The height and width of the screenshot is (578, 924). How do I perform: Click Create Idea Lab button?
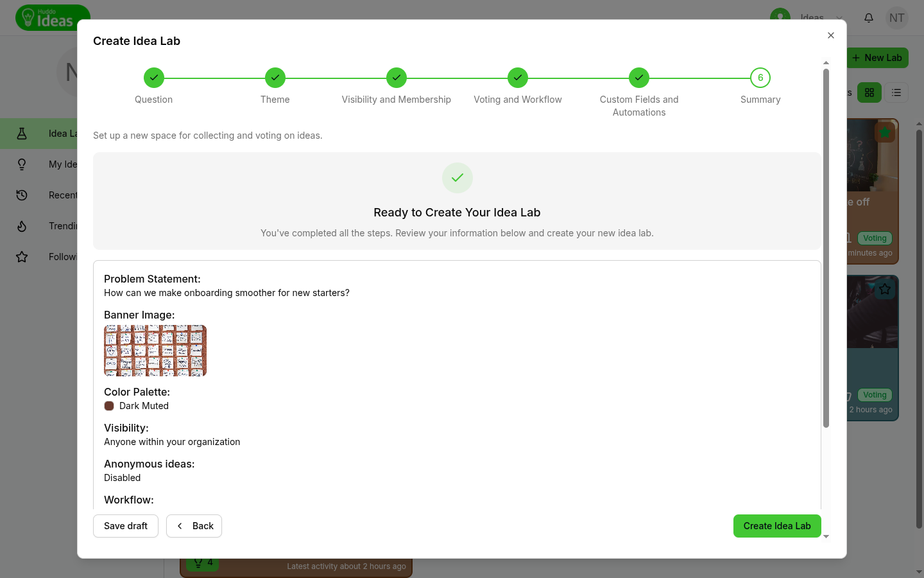[x=777, y=526]
